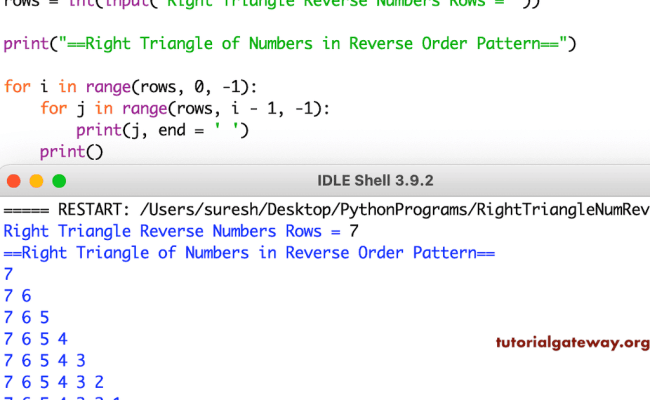Click the '==Right Triangle of Numbers in Reverse Order Pattern==' output
Image resolution: width=650 pixels, height=400 pixels.
(x=249, y=253)
